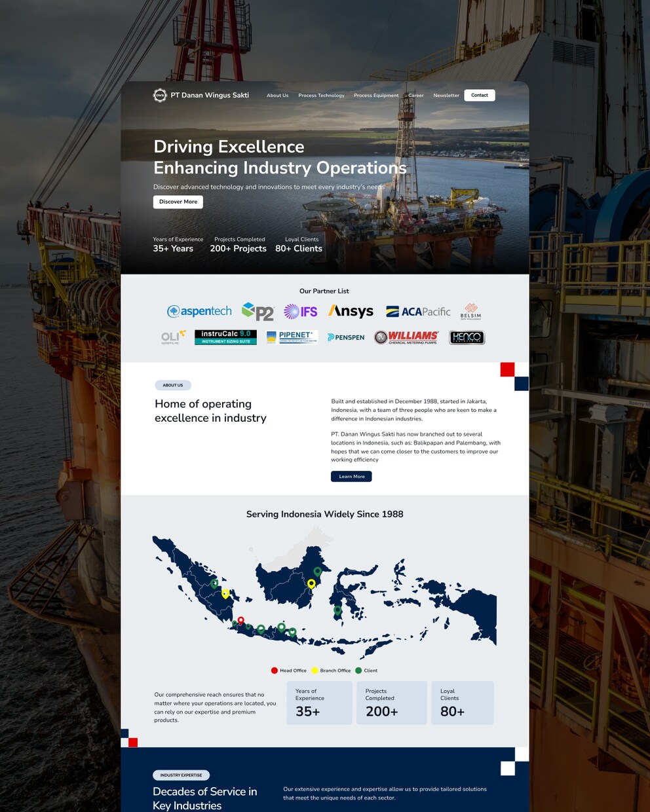This screenshot has width=650, height=812.
Task: Click the "Our Partner List" heading
Action: point(324,291)
